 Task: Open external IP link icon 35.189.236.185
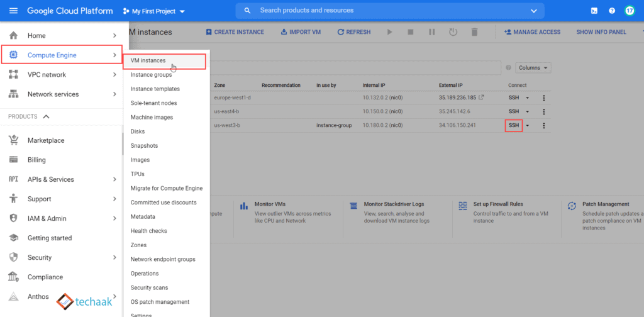[x=481, y=97]
